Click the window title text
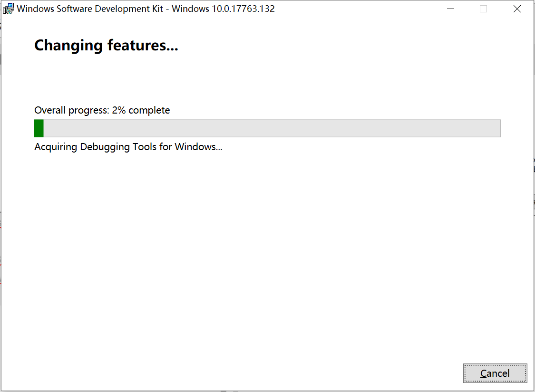This screenshot has height=392, width=535. (146, 9)
